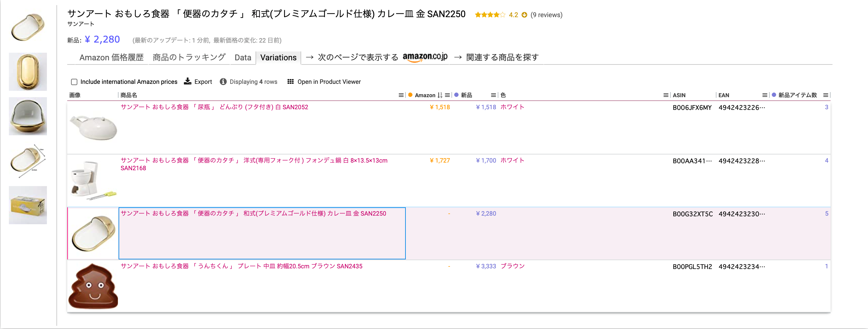Open the 新品アイテム数 column menu

click(x=826, y=95)
